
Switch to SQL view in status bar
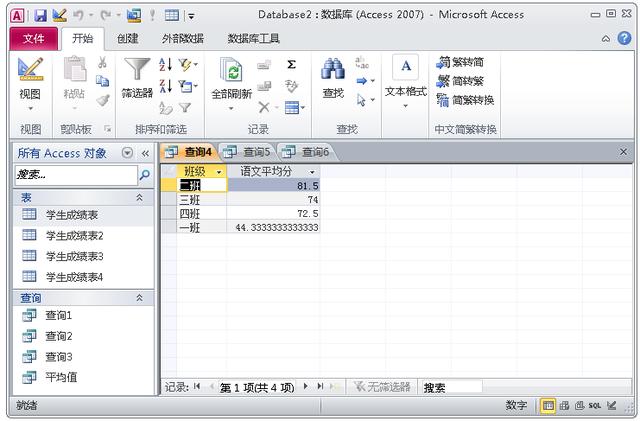594,405
